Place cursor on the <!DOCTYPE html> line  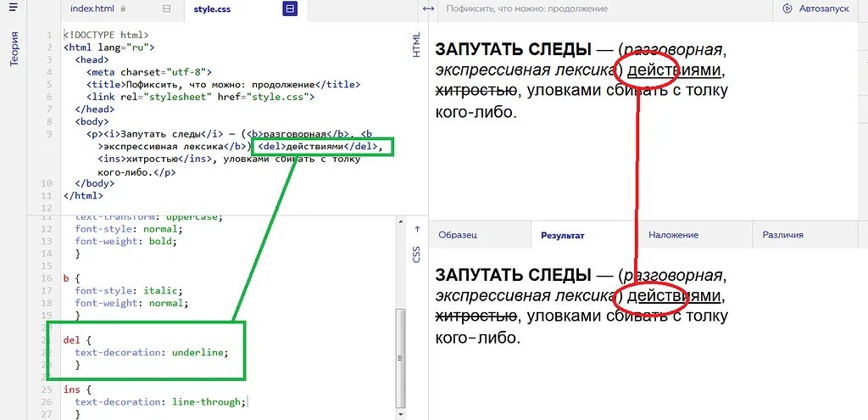[x=106, y=35]
